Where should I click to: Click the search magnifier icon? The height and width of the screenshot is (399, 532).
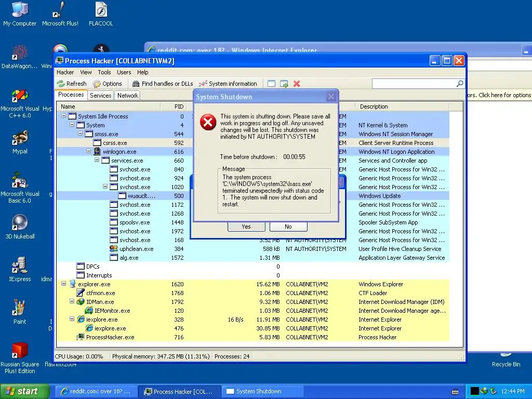point(460,84)
